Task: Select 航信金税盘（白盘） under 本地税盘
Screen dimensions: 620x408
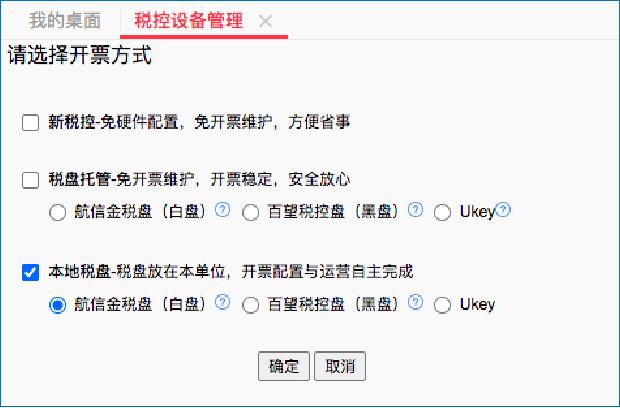Action: pos(57,305)
